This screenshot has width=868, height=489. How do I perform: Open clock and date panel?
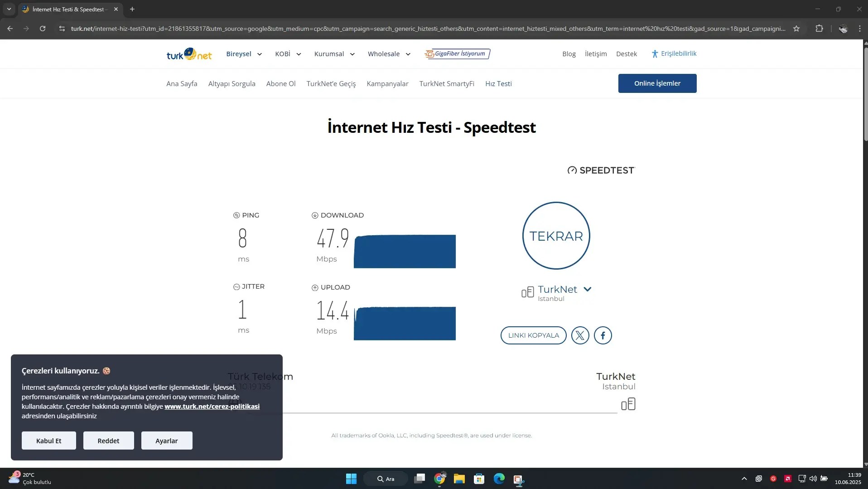(848, 479)
